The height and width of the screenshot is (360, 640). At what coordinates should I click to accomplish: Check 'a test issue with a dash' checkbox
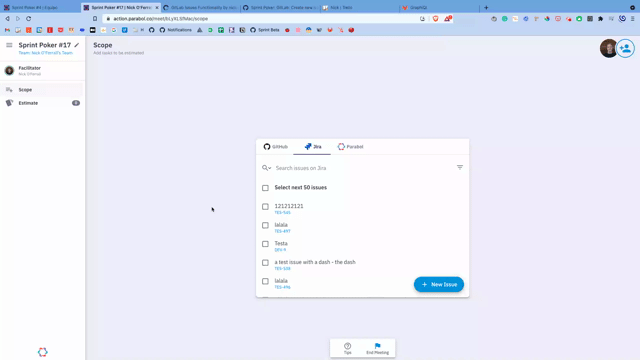coord(265,262)
